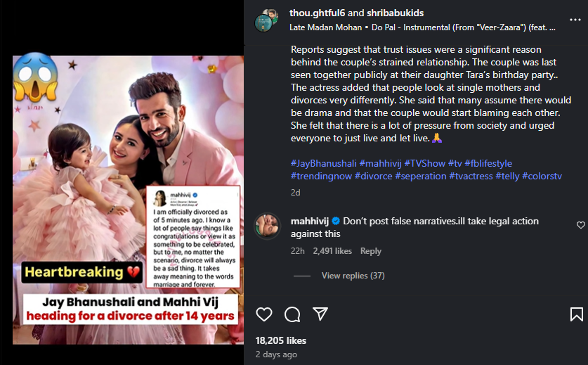View the 18,205 likes list
This screenshot has height=365, width=588.
[x=281, y=340]
